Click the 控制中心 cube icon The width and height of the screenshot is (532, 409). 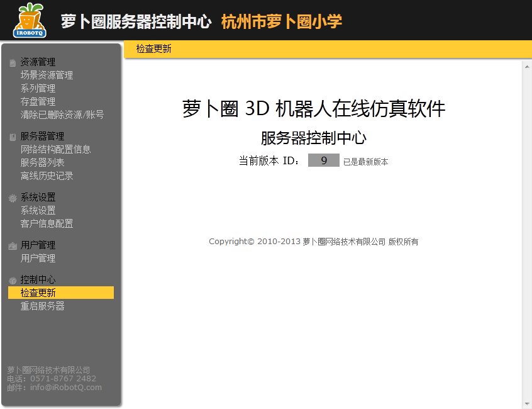(x=13, y=281)
